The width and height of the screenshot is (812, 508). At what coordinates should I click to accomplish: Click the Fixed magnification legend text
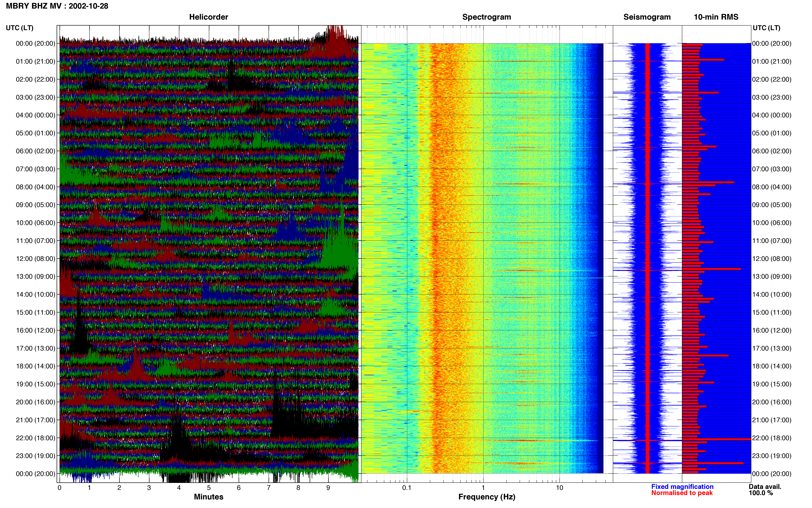tap(682, 487)
